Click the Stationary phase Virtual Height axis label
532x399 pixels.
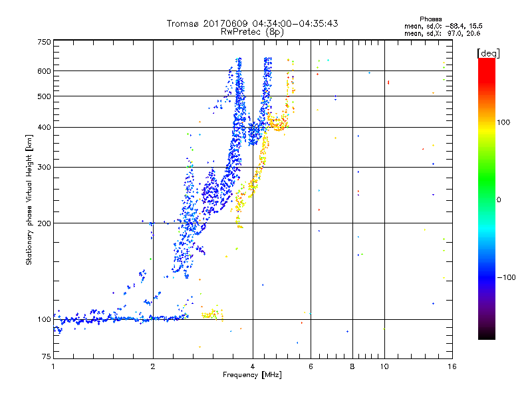click(29, 199)
